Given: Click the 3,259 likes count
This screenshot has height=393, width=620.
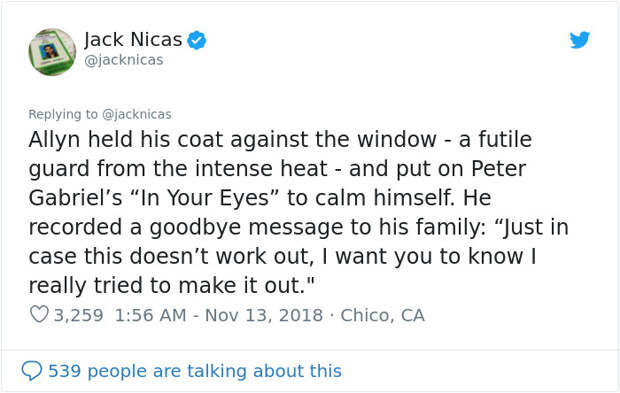Looking at the screenshot, I should point(78,315).
